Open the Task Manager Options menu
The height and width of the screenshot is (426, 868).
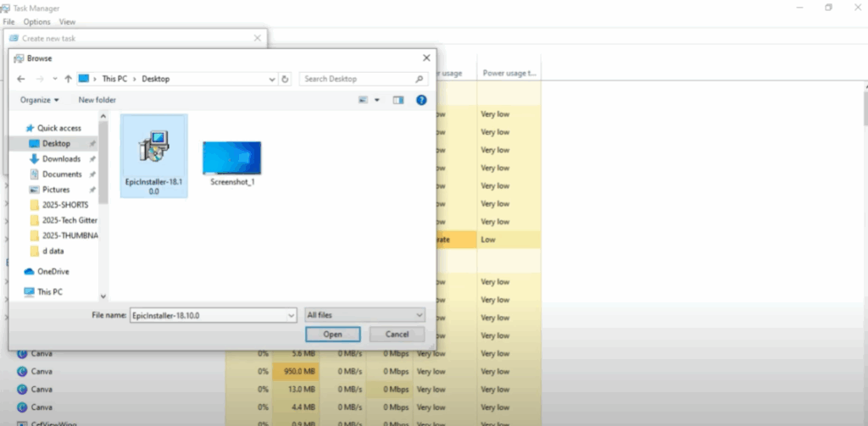click(x=37, y=22)
